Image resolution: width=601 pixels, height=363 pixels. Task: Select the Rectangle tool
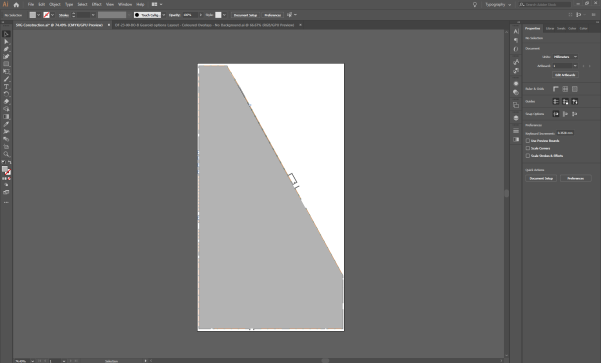(x=6, y=64)
